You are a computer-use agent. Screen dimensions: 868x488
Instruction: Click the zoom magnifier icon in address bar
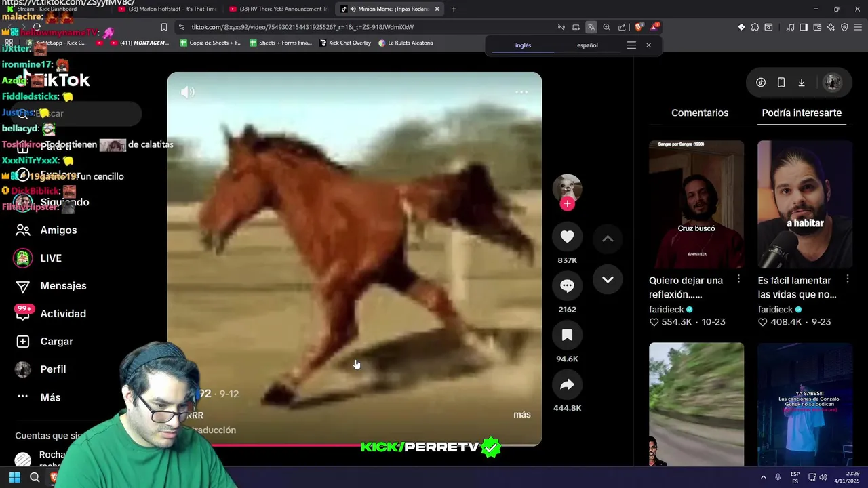(606, 27)
